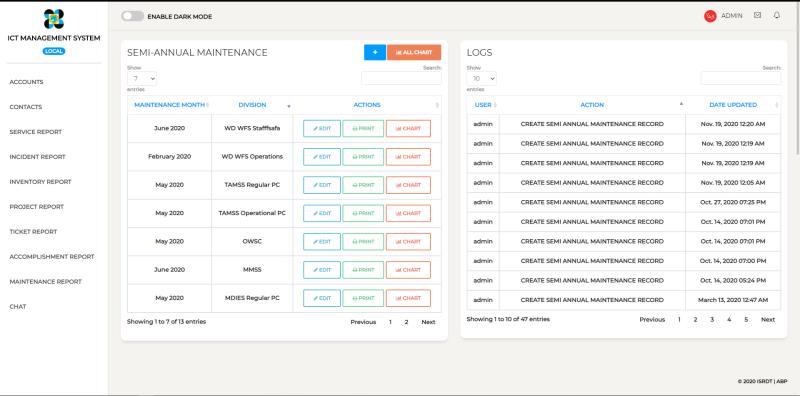
Task: Go to Logs page 5
Action: [x=746, y=319]
